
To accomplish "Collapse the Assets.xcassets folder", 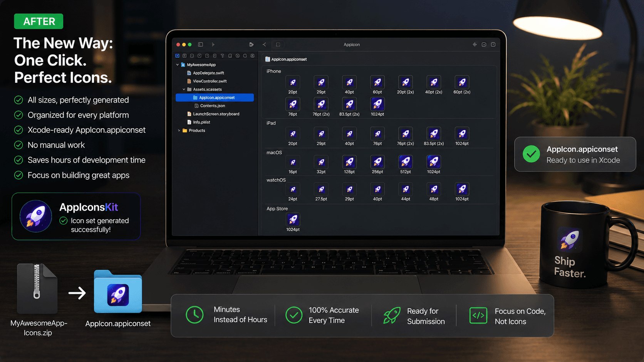I will pos(184,89).
